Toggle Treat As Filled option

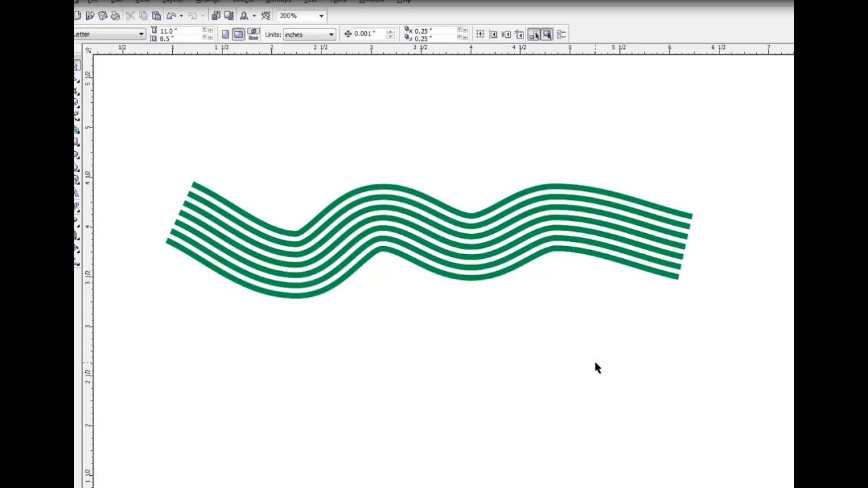coord(547,34)
